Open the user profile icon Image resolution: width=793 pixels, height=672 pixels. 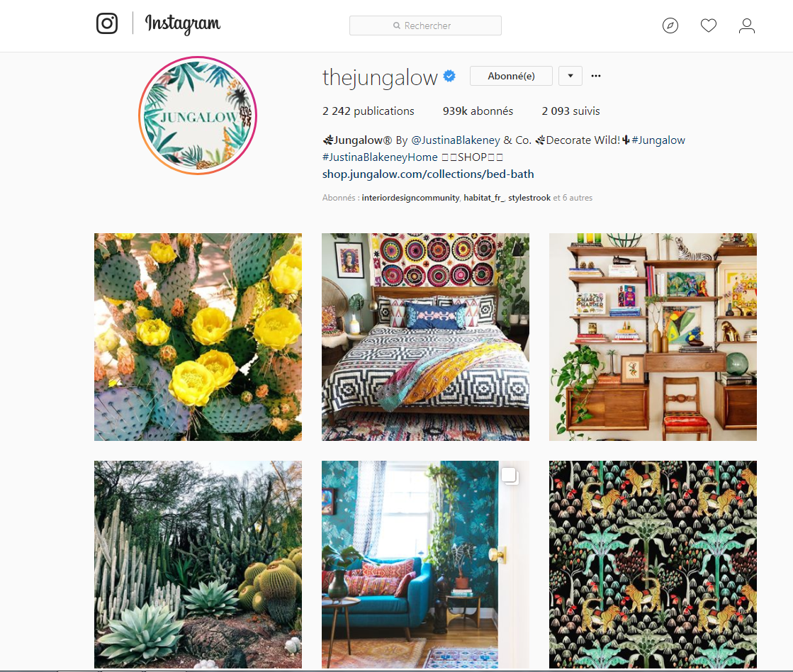[746, 26]
